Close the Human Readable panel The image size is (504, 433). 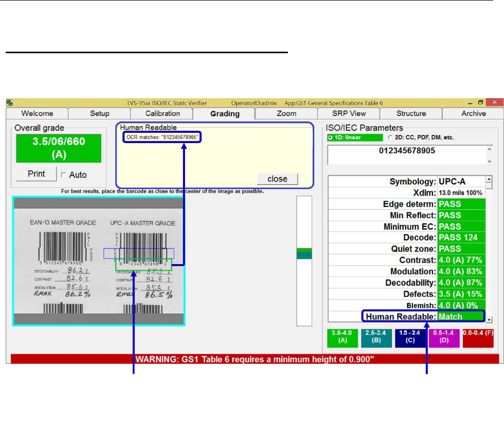278,179
